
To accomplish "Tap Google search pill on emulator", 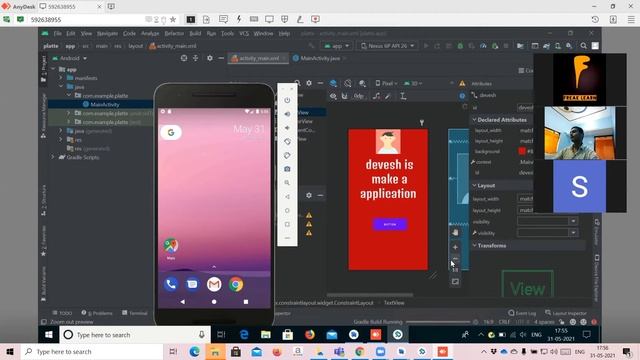I will point(171,132).
